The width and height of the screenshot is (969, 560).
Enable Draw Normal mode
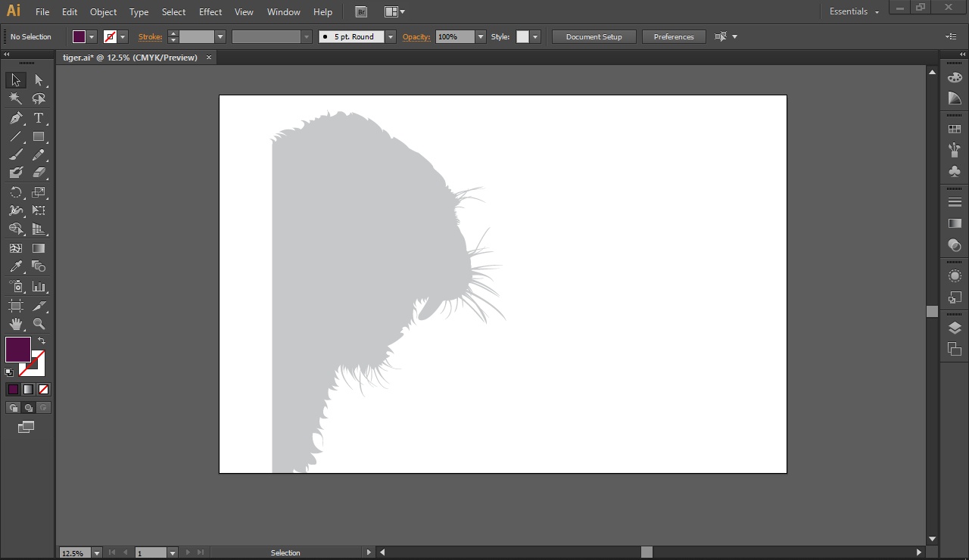tap(13, 408)
